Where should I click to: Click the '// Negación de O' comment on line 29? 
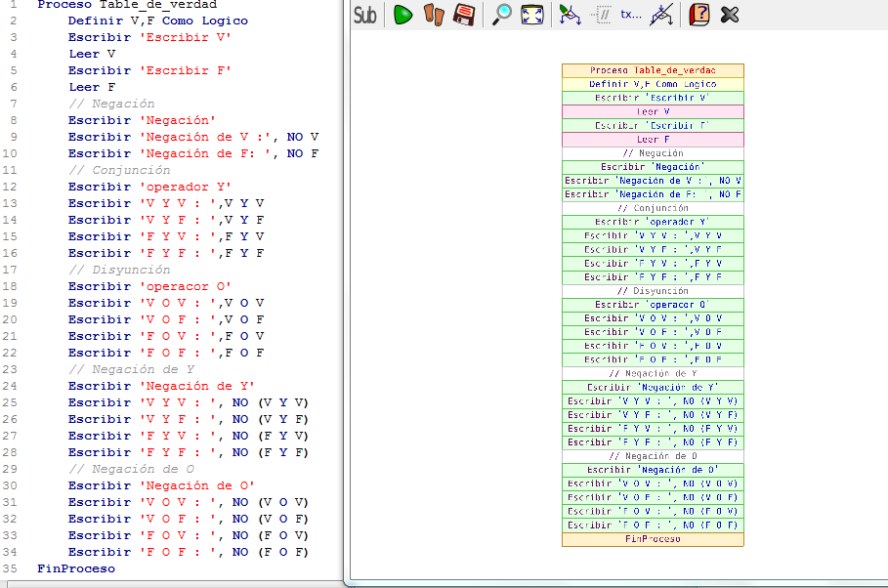click(x=131, y=469)
